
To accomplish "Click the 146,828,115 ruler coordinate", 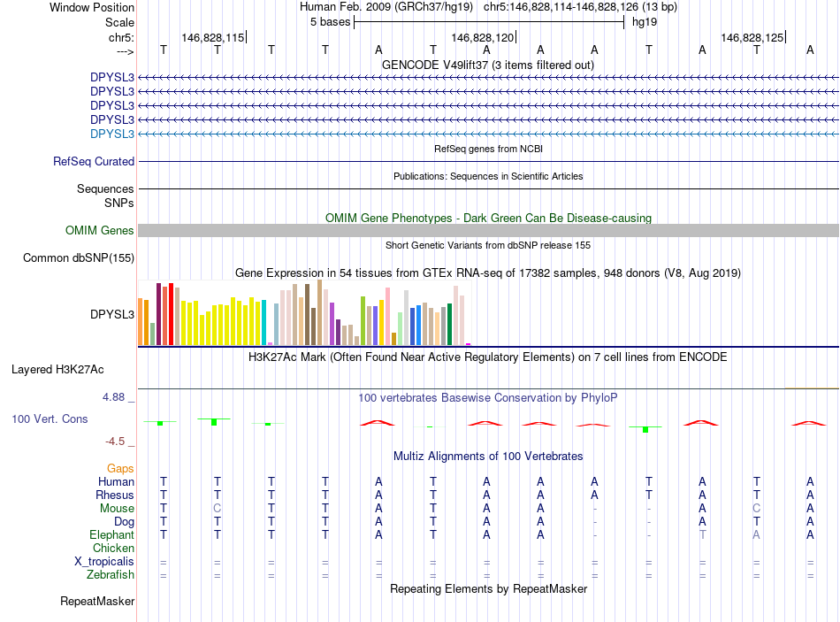I will 213,37.
